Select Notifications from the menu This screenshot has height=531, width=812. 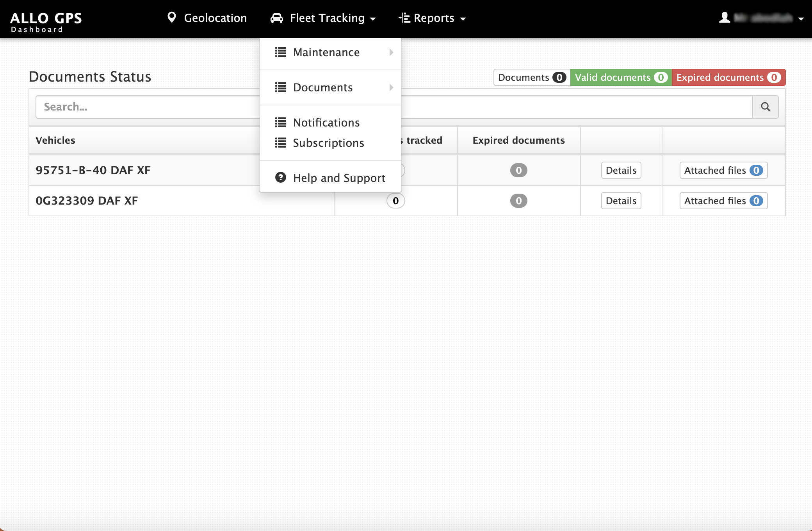click(326, 123)
